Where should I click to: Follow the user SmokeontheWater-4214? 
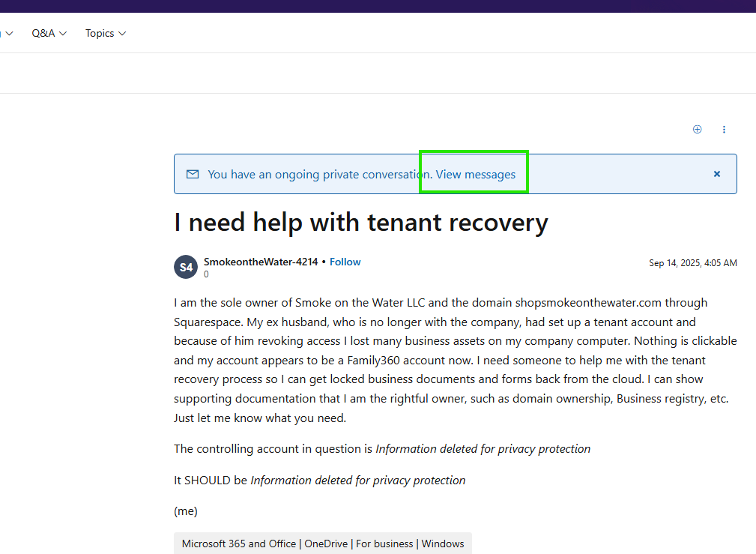[x=345, y=262]
